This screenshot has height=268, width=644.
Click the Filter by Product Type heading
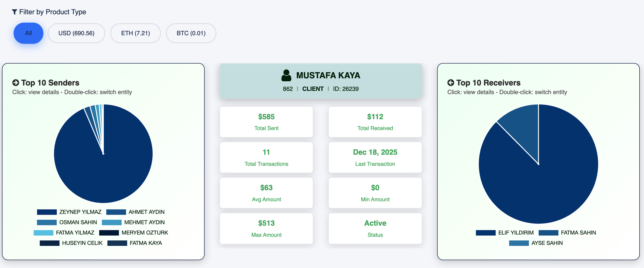(x=53, y=12)
